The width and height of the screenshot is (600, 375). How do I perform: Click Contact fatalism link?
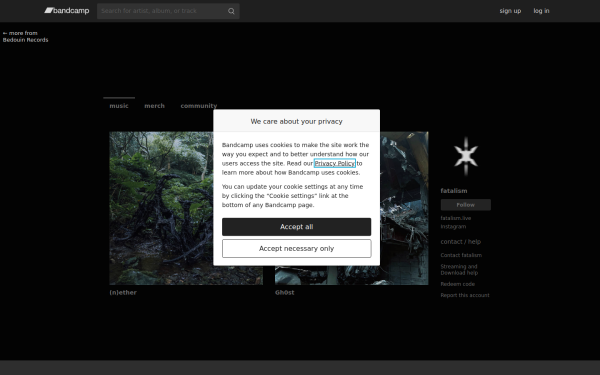coord(461,255)
